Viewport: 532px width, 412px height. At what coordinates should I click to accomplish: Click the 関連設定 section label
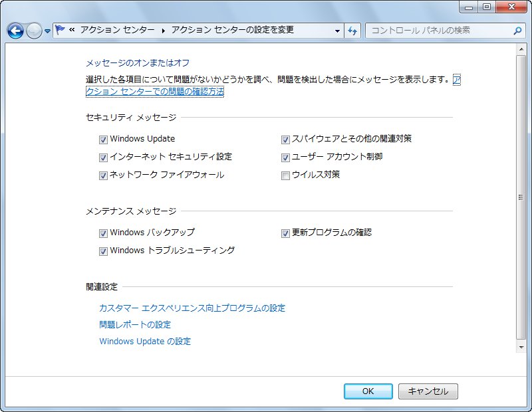coord(102,287)
